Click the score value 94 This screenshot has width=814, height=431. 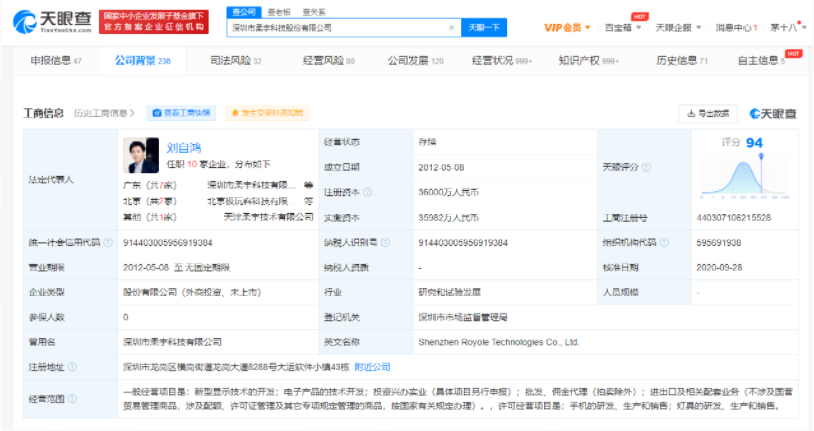click(754, 143)
